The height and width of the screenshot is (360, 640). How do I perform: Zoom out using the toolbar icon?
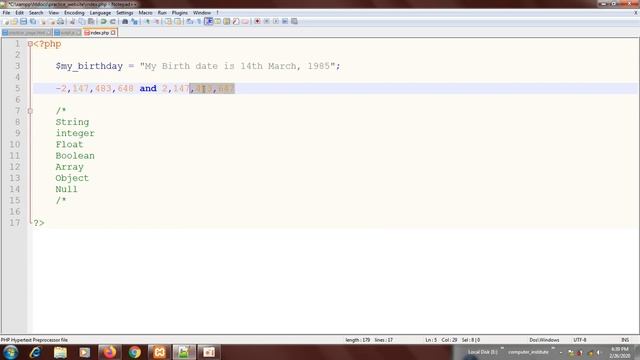(156, 21)
